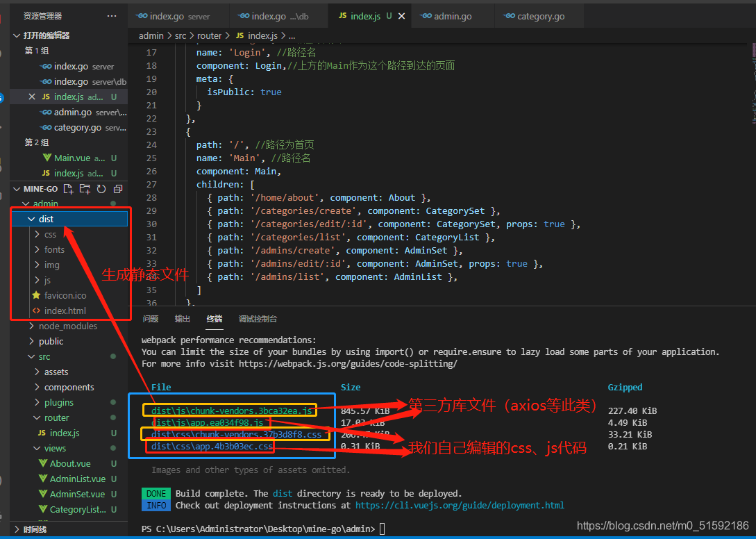Viewport: 756px width, 539px height.
Task: Select index.js under 第 2 组
Action: pyautogui.click(x=69, y=173)
